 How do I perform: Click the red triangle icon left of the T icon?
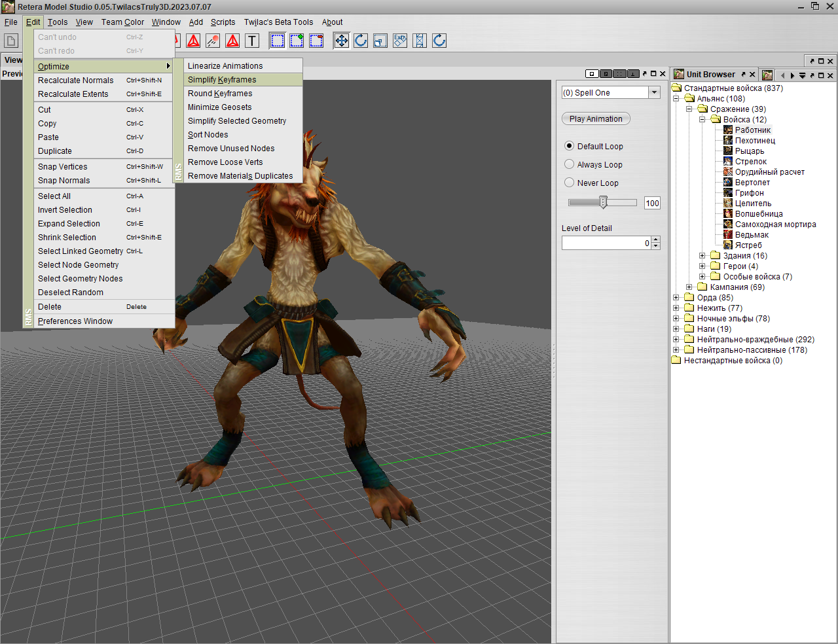pyautogui.click(x=232, y=41)
